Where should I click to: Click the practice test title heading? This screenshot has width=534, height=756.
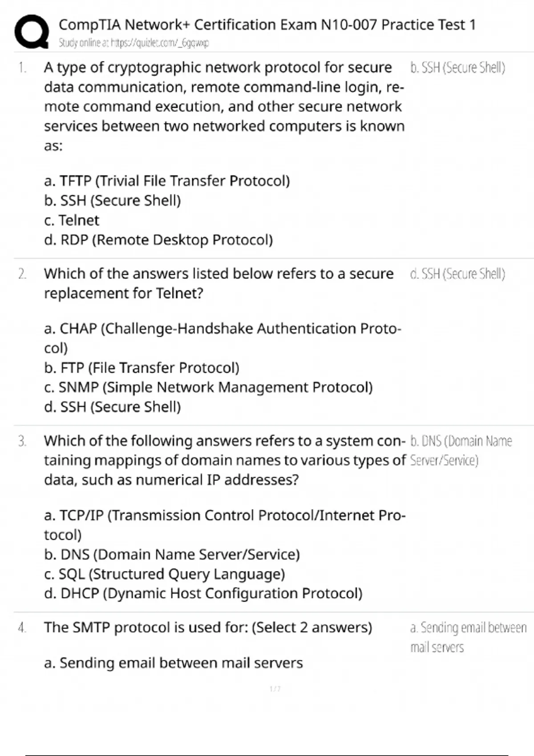(x=267, y=24)
